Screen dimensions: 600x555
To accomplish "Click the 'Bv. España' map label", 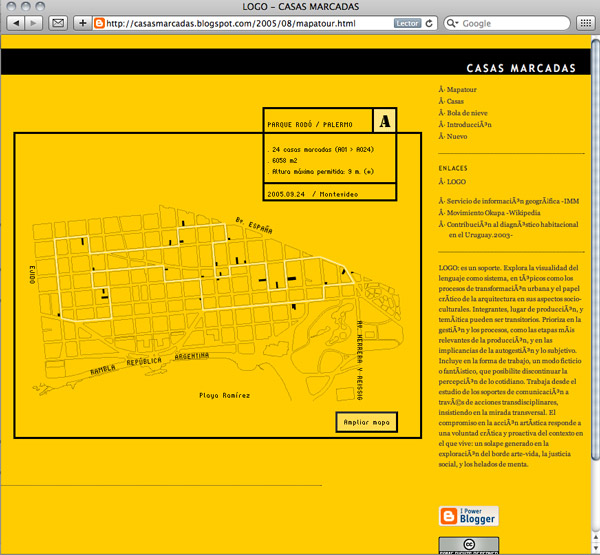I will pos(254,225).
